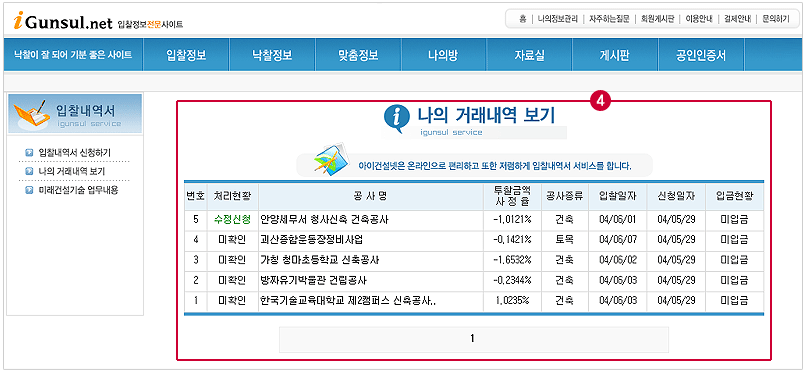This screenshot has height=371, width=804.
Task: Click bullet icon beside 나의 거래내역 보기
Action: (29, 171)
